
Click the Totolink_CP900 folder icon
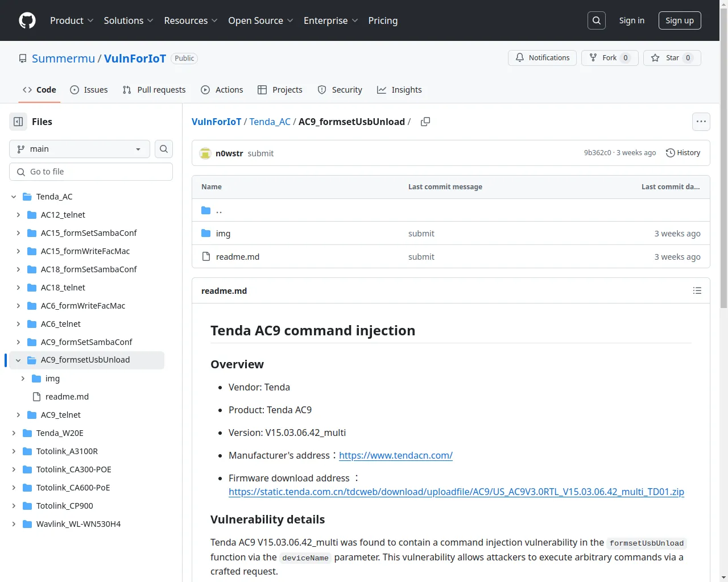pyautogui.click(x=27, y=506)
